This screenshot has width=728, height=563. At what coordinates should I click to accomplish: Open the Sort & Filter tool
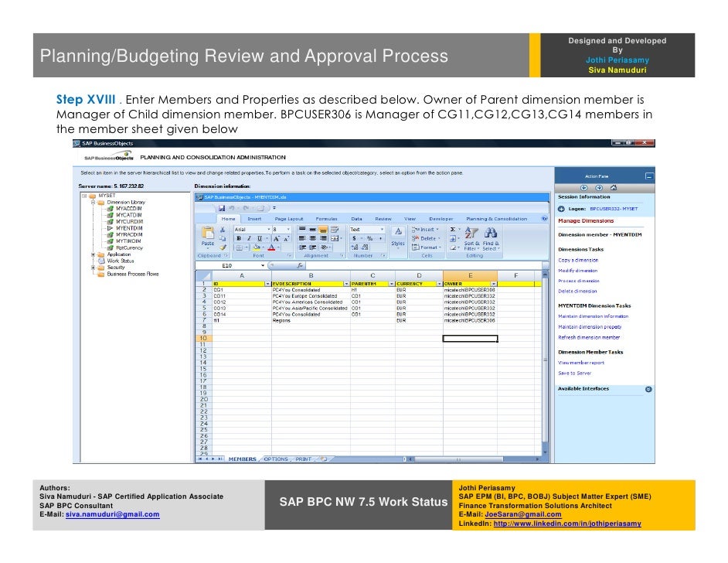tap(471, 239)
